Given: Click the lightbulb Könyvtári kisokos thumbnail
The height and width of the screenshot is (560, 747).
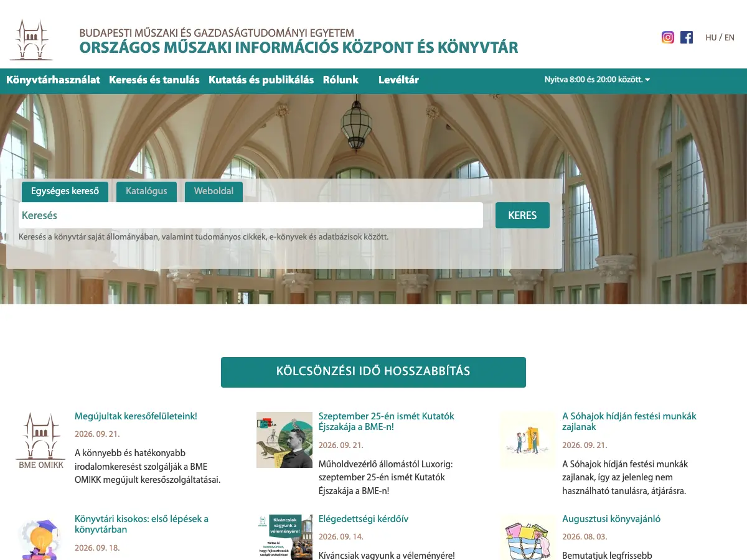Looking at the screenshot, I should pyautogui.click(x=40, y=538).
